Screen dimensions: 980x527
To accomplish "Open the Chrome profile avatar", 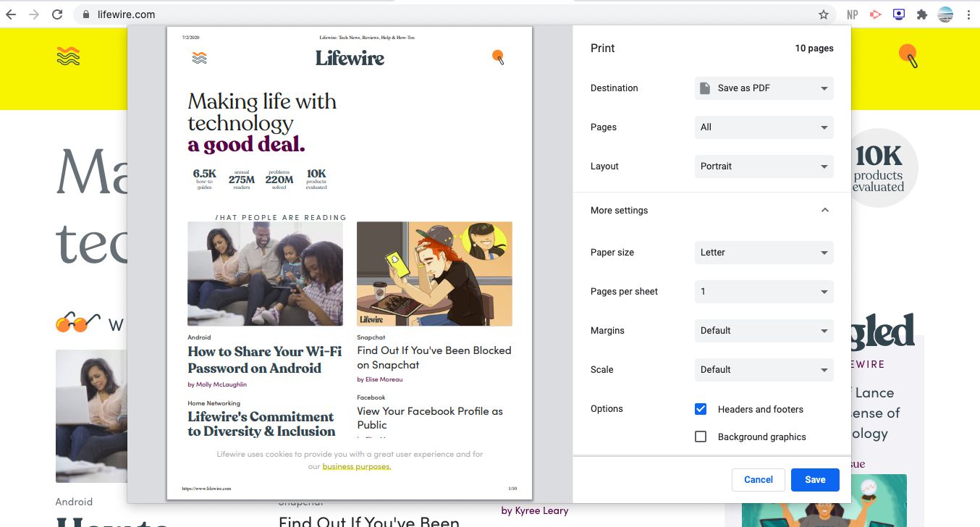I will 945,14.
